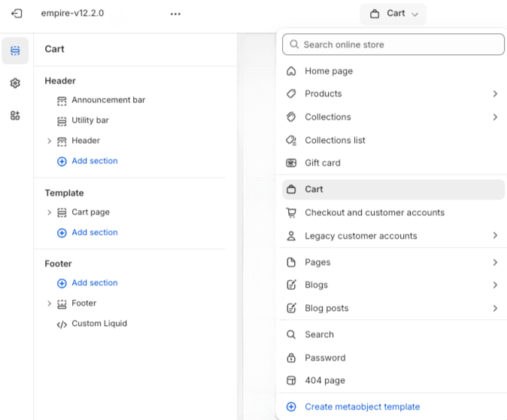Image resolution: width=507 pixels, height=420 pixels.
Task: Expand the Footer section chevron
Action: coord(49,303)
